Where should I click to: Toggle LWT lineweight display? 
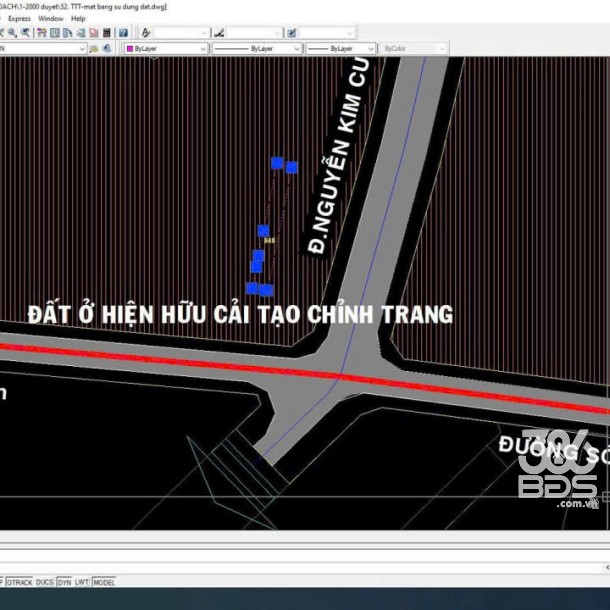82,582
